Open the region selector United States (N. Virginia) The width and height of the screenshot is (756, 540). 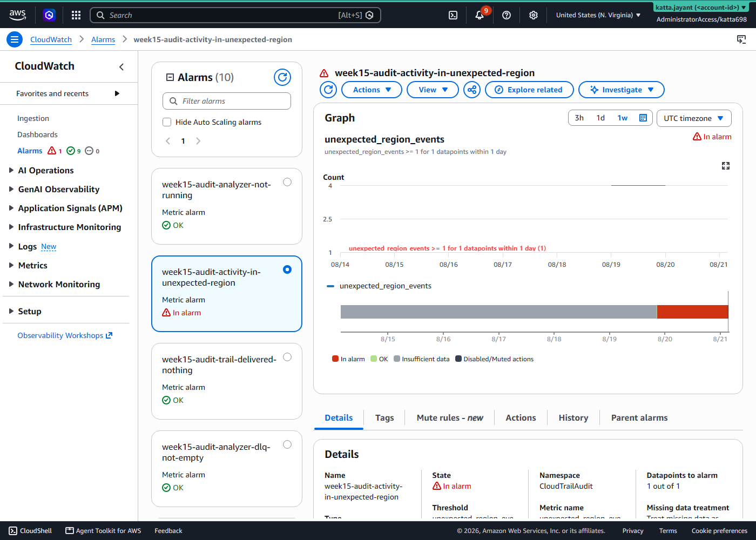pyautogui.click(x=598, y=15)
